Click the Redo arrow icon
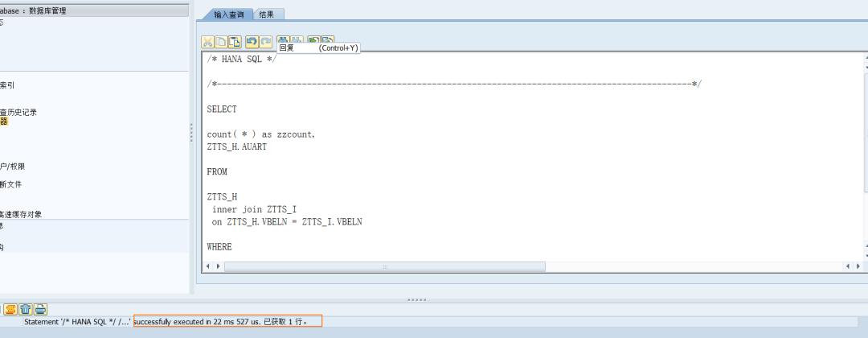The image size is (868, 338). point(266,42)
